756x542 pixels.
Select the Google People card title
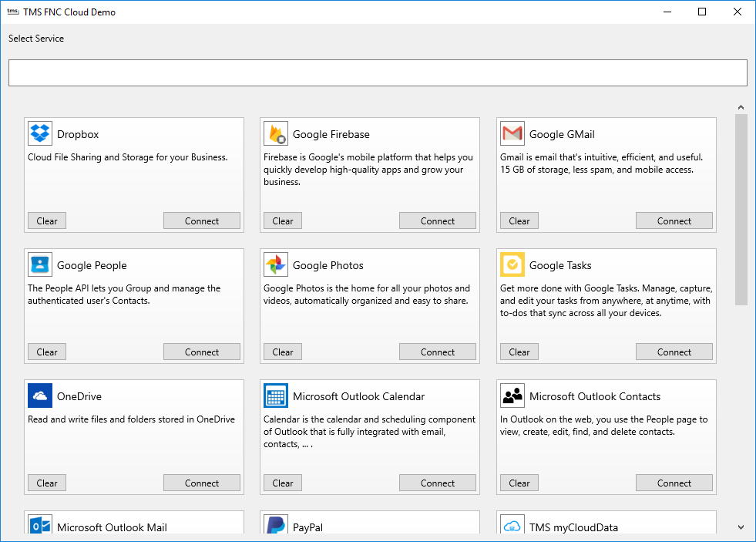tap(92, 265)
